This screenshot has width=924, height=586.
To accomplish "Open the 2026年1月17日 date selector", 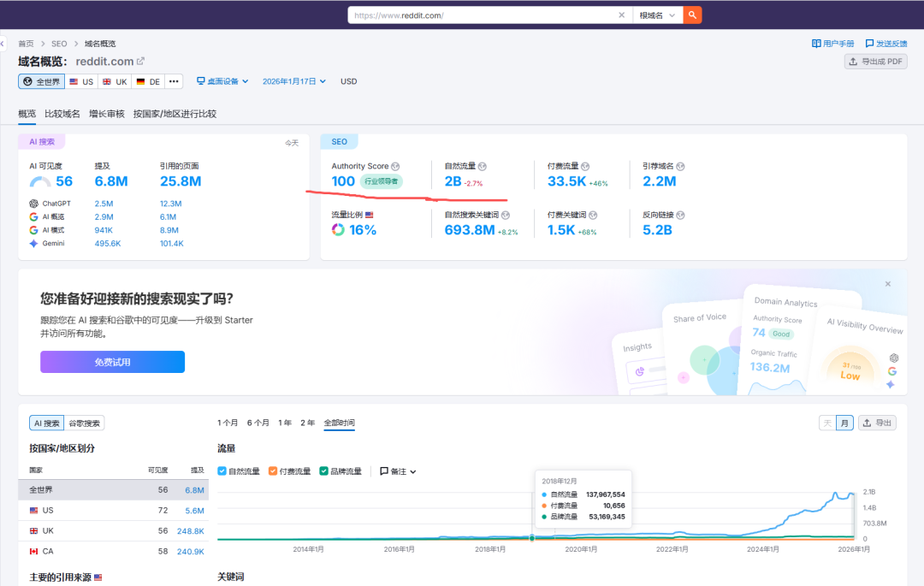I will point(291,80).
